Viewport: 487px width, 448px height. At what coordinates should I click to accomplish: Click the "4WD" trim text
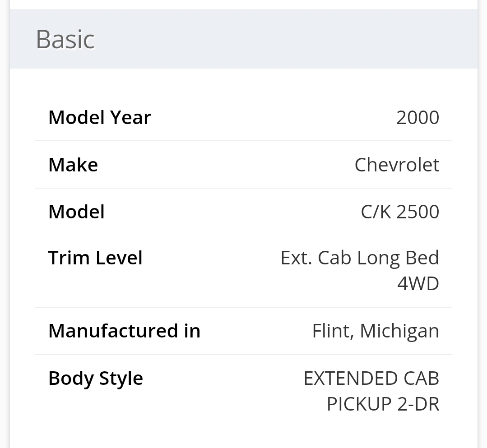tap(418, 284)
